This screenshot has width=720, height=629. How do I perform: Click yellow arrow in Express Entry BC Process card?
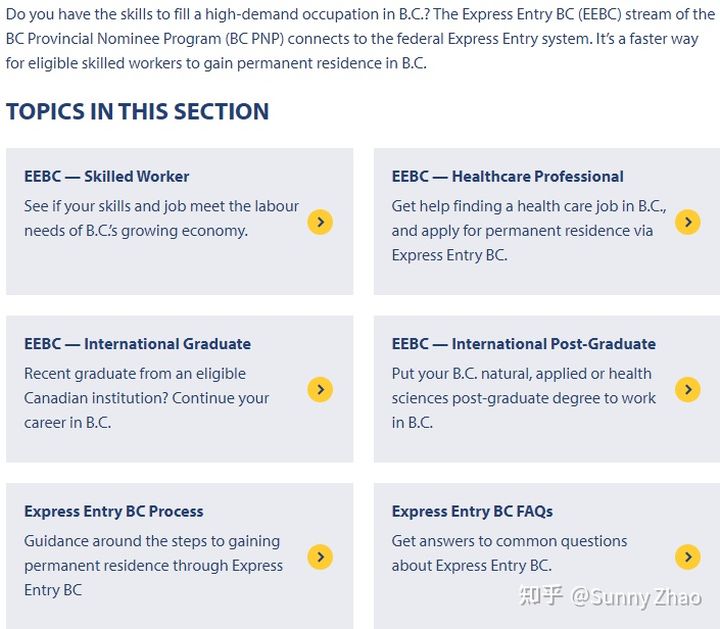click(319, 557)
